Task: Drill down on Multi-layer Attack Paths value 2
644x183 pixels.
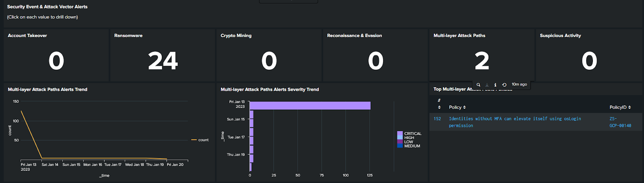Action: [x=482, y=61]
